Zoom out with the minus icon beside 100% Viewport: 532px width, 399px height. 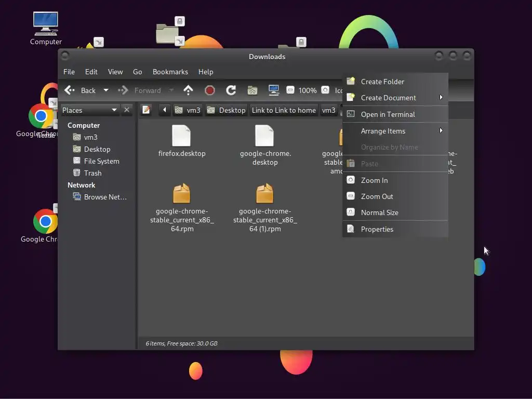point(290,90)
